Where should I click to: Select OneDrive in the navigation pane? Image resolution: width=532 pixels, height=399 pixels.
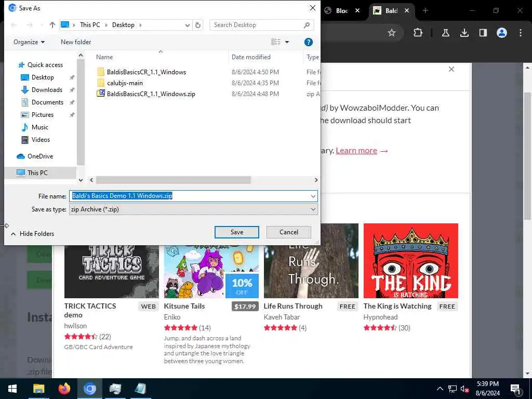(40, 156)
